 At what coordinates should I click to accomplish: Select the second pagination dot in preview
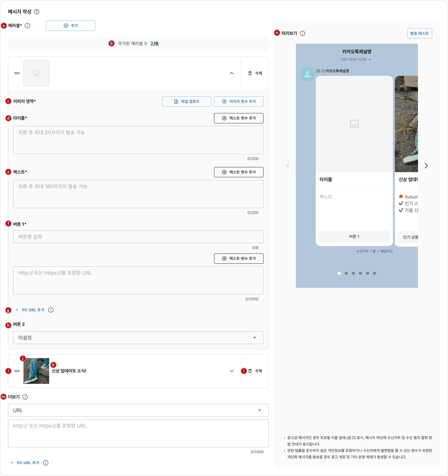[346, 273]
